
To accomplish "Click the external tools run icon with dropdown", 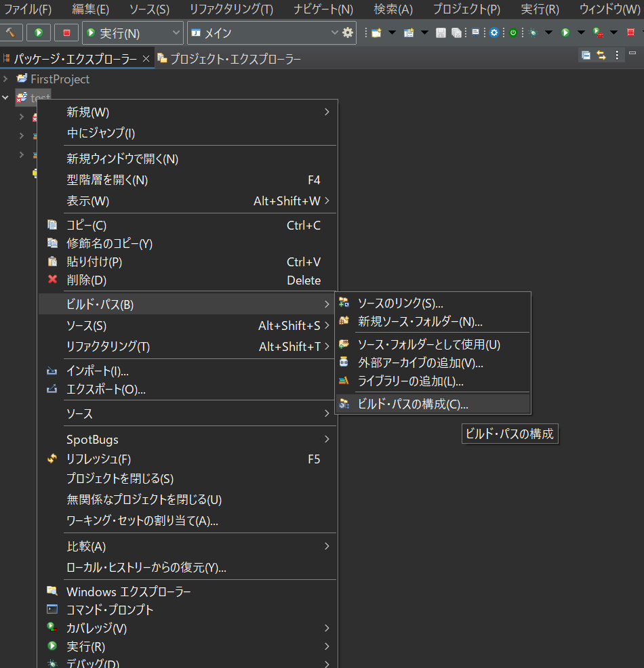I will coord(597,32).
